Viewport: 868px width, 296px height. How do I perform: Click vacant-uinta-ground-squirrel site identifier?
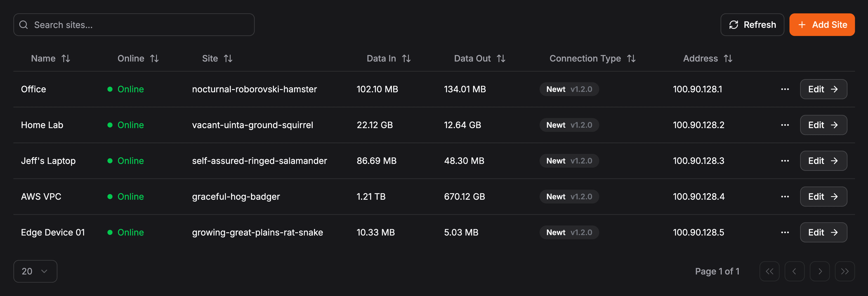[x=252, y=125]
